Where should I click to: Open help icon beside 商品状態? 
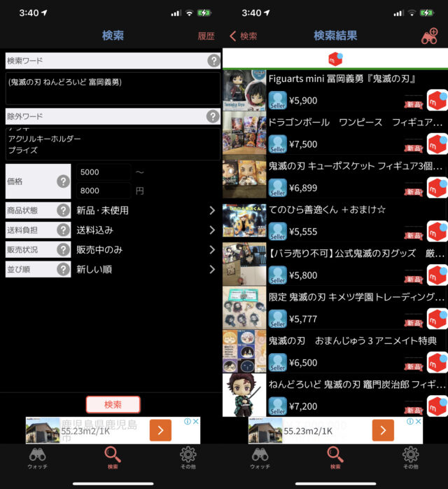[x=63, y=210]
